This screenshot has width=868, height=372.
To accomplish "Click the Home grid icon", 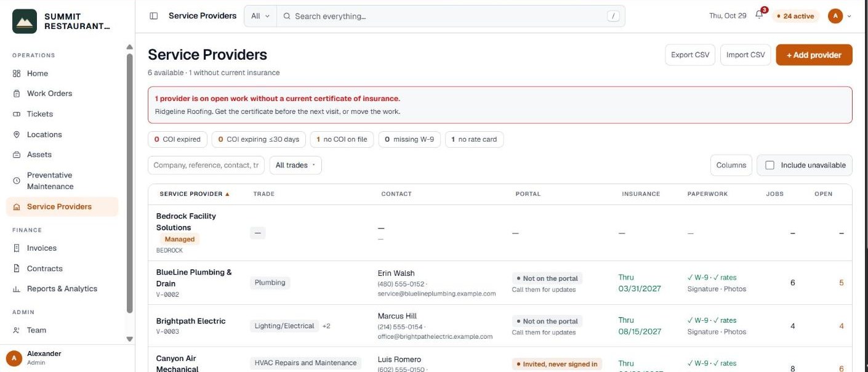I will click(17, 73).
